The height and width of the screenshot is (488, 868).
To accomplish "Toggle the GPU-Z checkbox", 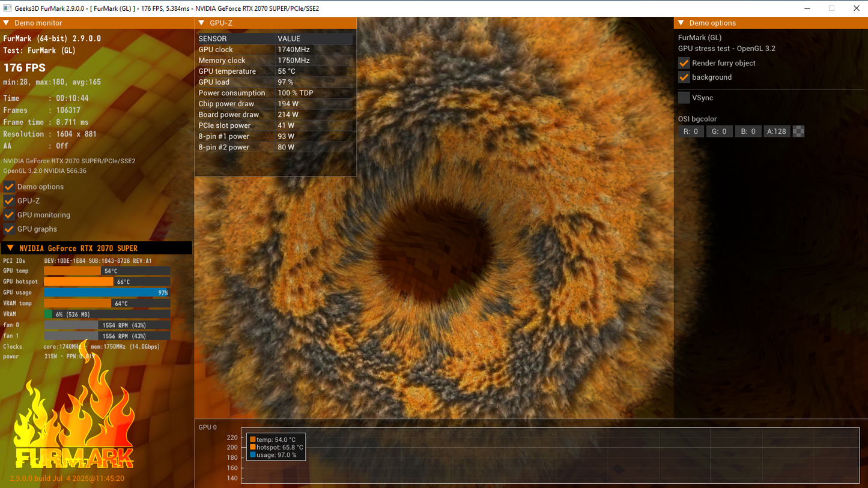I will coord(9,201).
